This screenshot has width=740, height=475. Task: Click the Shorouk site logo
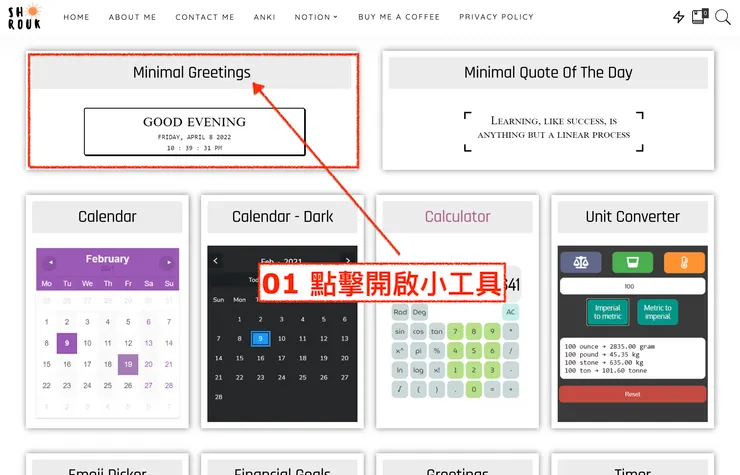pyautogui.click(x=25, y=17)
